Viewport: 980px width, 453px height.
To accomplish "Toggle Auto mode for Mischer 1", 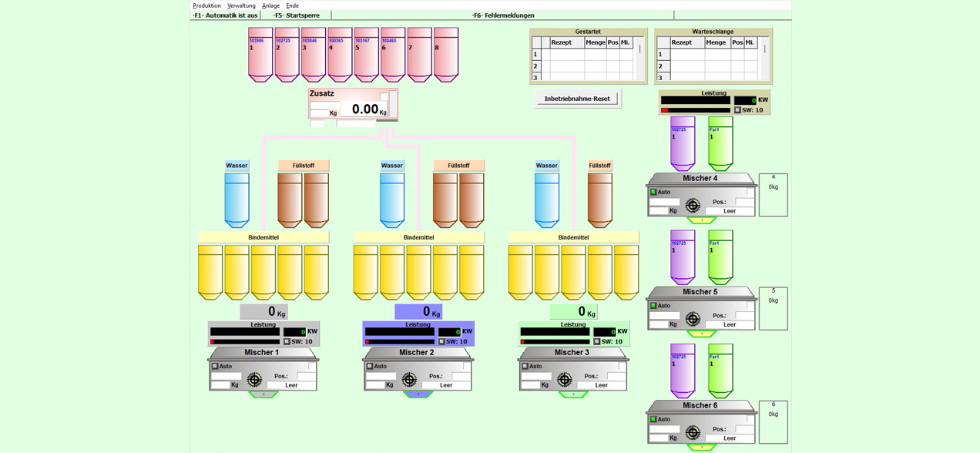I will click(215, 367).
